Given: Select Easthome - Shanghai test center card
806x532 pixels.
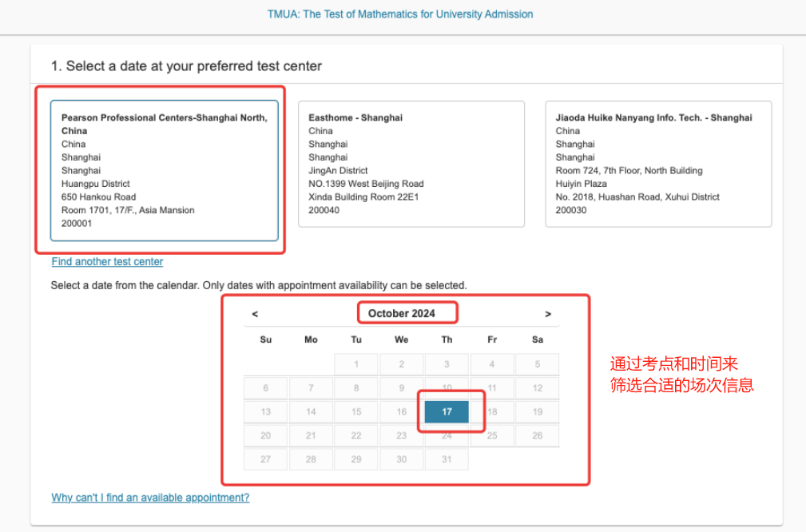Looking at the screenshot, I should click(x=411, y=164).
